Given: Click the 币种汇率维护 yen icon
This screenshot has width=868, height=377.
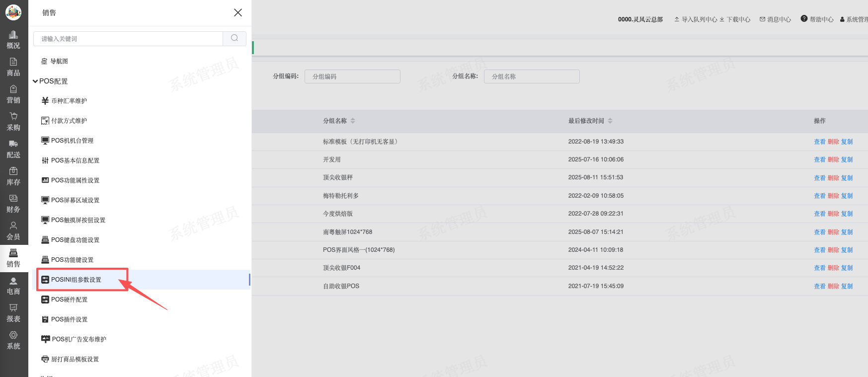Looking at the screenshot, I should pos(45,101).
